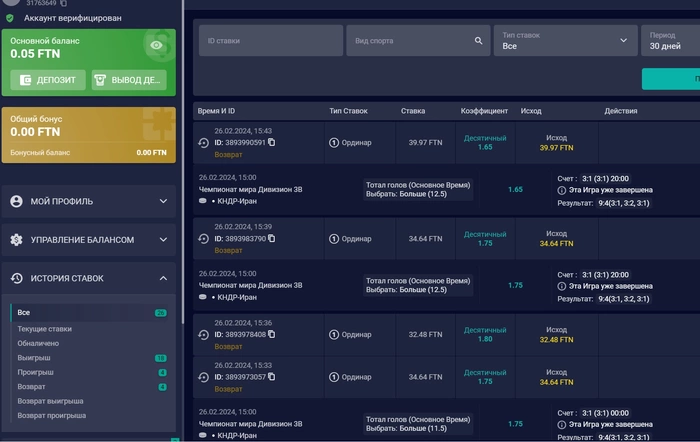Select the Проигрыш filter

coord(35,372)
